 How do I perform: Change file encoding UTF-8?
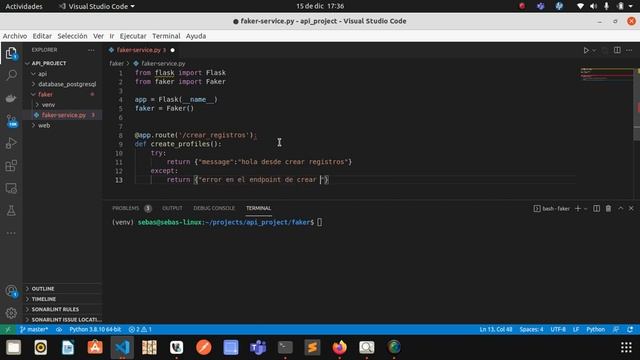coord(558,329)
